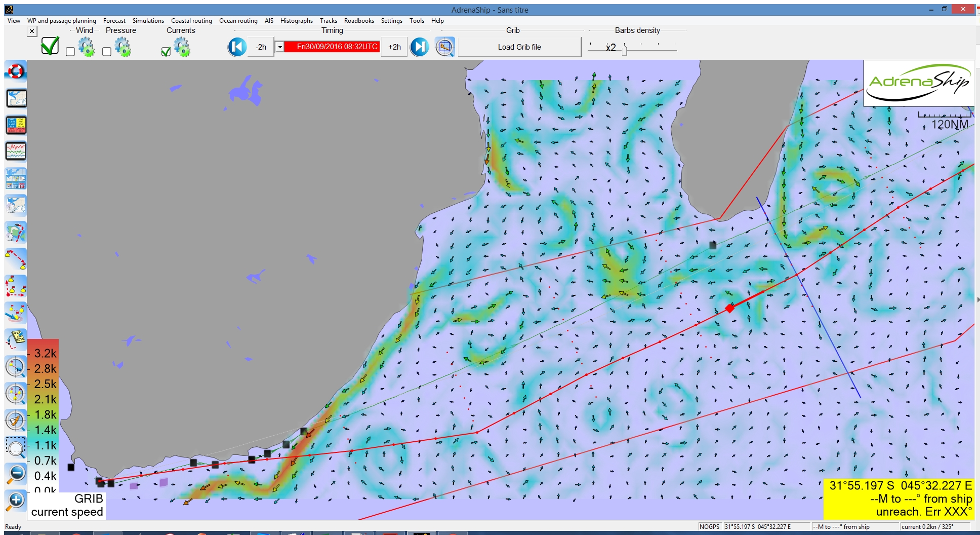This screenshot has width=980, height=535.
Task: Open the Tracks menu
Action: (x=329, y=21)
